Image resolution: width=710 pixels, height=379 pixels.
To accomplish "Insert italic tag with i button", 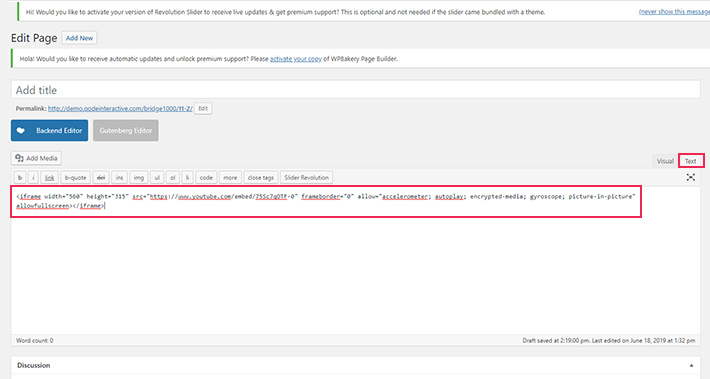I will pyautogui.click(x=33, y=178).
